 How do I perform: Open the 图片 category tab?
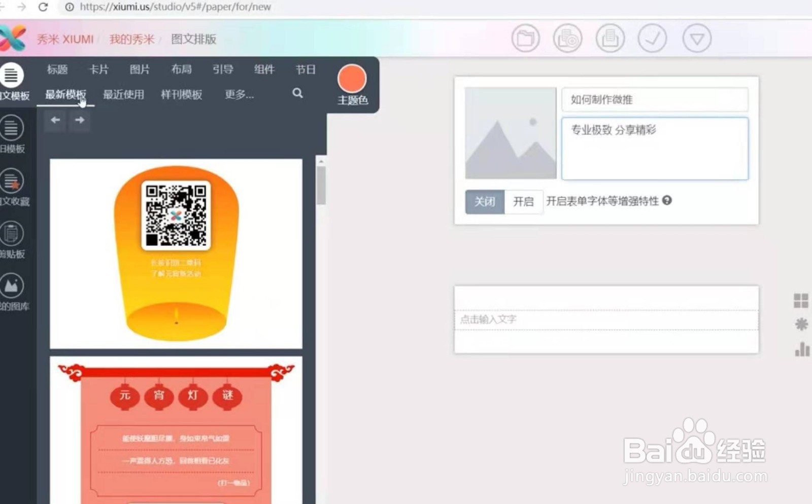[x=140, y=69]
